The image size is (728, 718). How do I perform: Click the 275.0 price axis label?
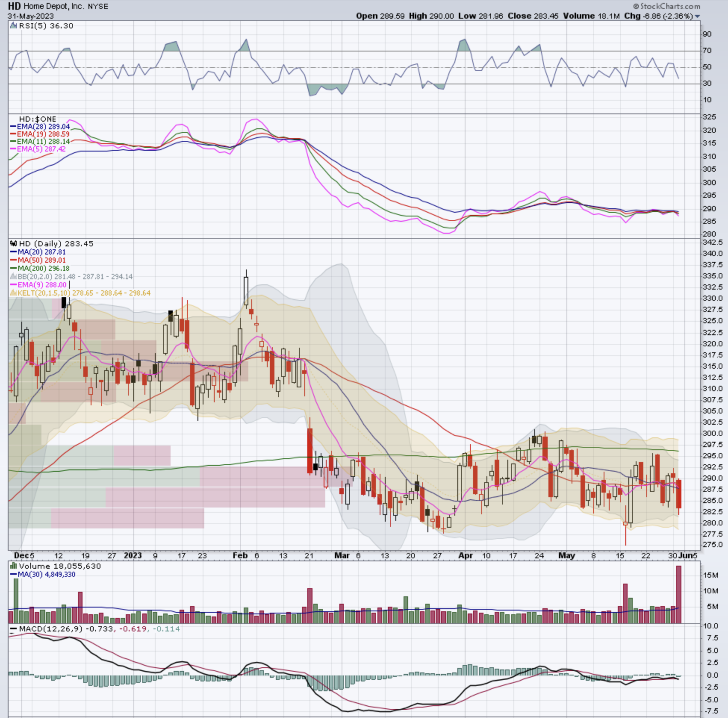click(x=713, y=544)
